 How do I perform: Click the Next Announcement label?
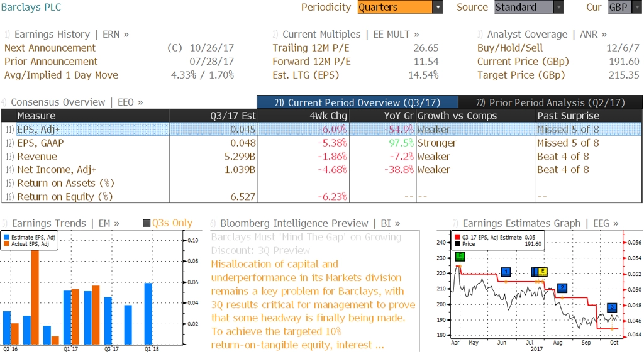50,48
